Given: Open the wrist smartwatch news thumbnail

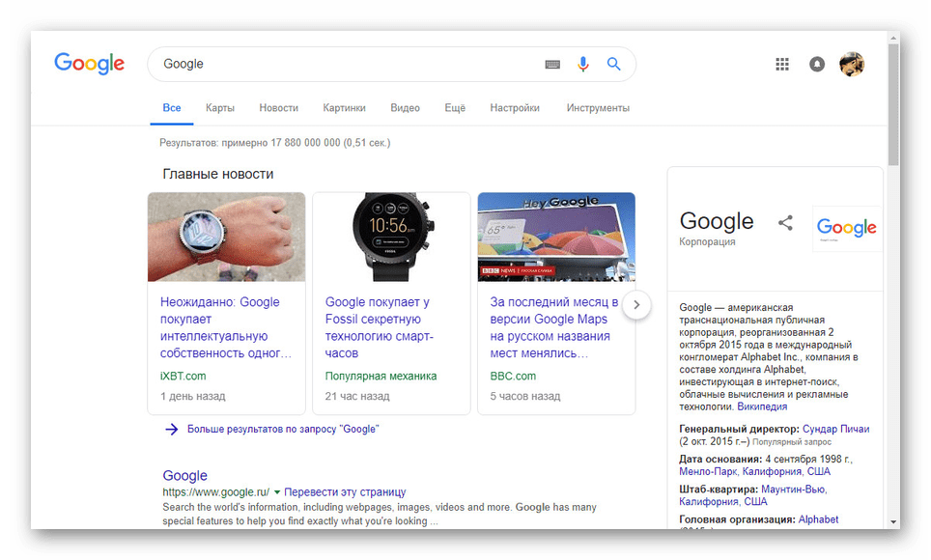Looking at the screenshot, I should pos(226,237).
